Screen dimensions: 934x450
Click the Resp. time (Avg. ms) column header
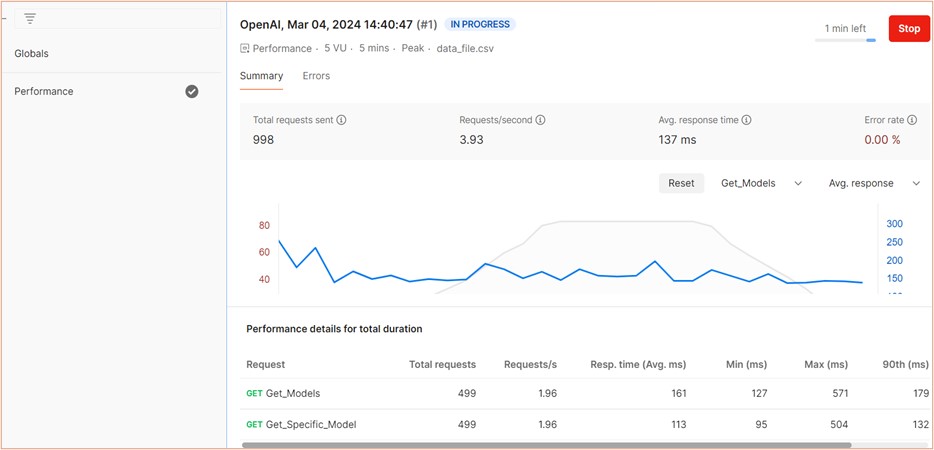(638, 364)
